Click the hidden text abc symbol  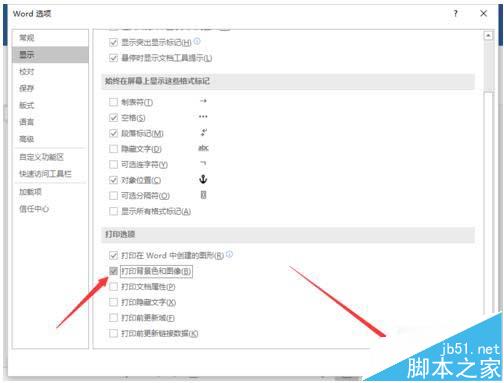pos(203,148)
